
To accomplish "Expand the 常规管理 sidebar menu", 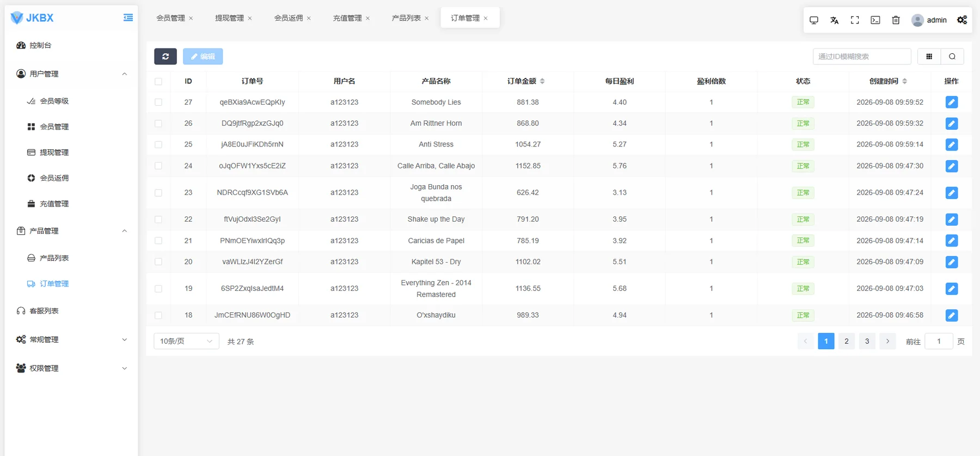I will point(71,339).
